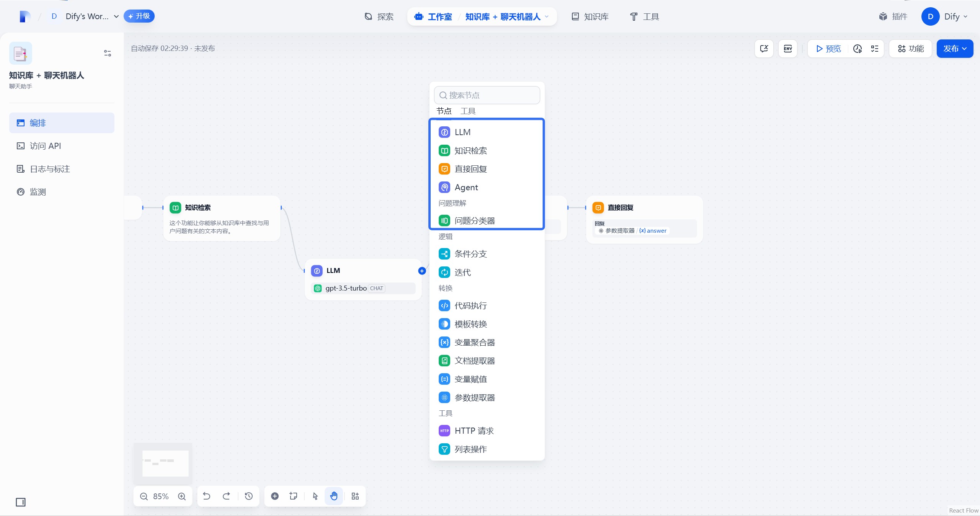Click the organize nodes layout icon
This screenshot has width=980, height=516.
(355, 496)
